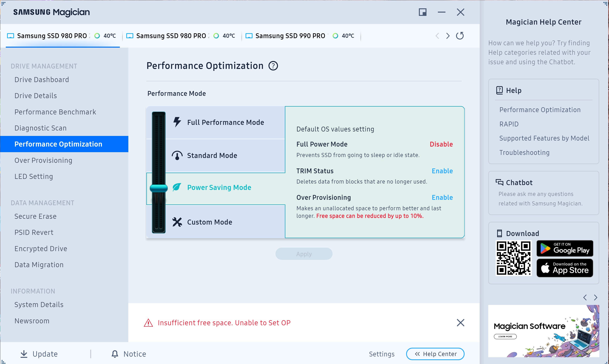Click the Download phone icon
This screenshot has width=609, height=364.
tap(499, 233)
